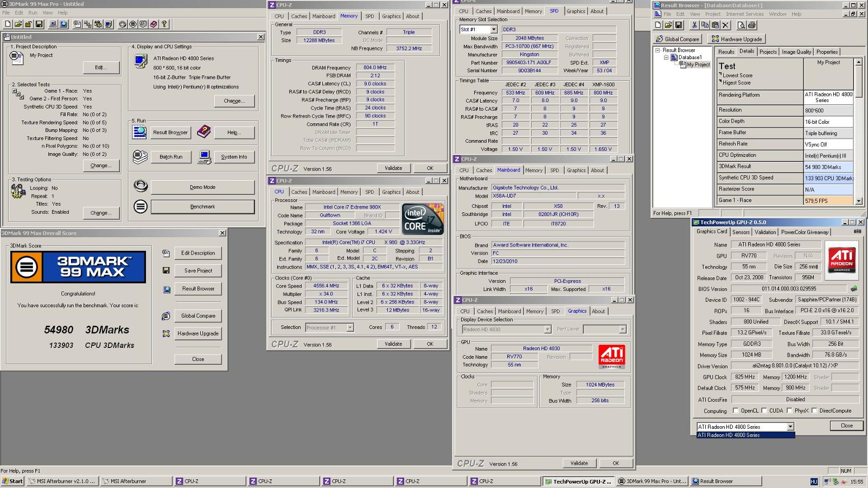Click the Print icon in Result Browser toolbar
The image size is (868, 488).
tap(752, 25)
